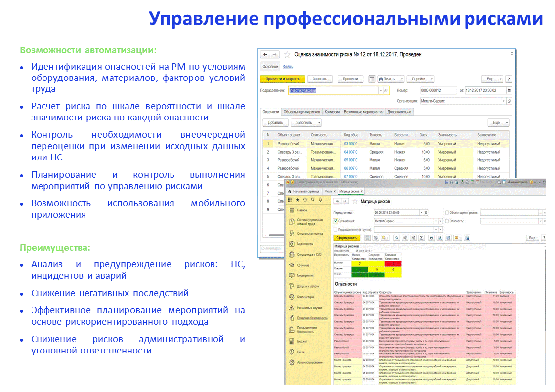Viewport: 555px width, 392px height.
Task: Open the calendar picker beside the document date
Action: point(509,90)
